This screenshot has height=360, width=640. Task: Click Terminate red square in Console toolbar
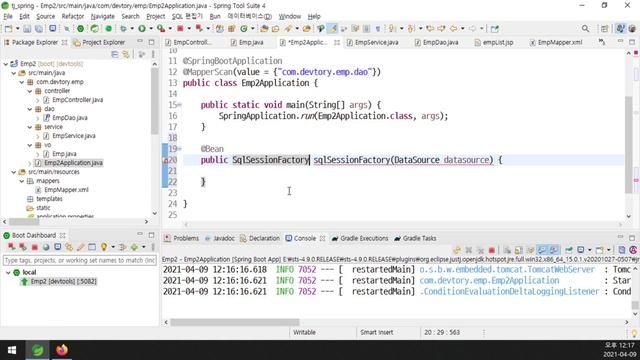[492, 250]
